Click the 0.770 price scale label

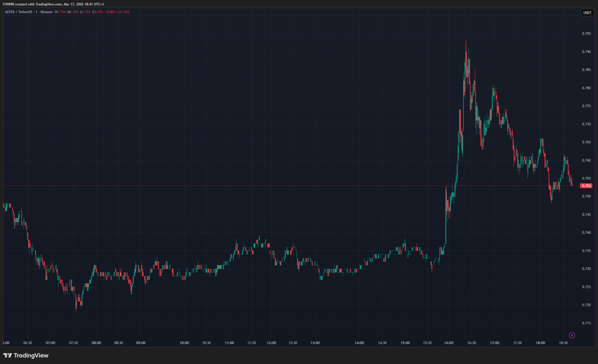586,124
